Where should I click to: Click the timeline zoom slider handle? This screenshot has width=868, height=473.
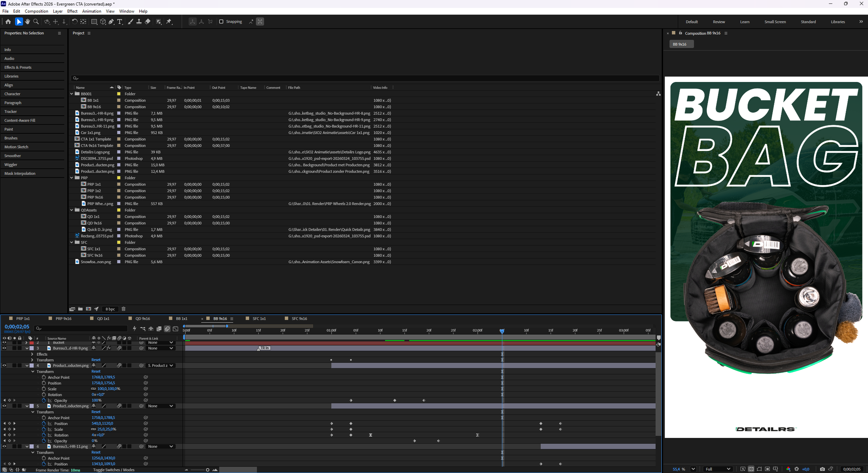click(x=207, y=470)
